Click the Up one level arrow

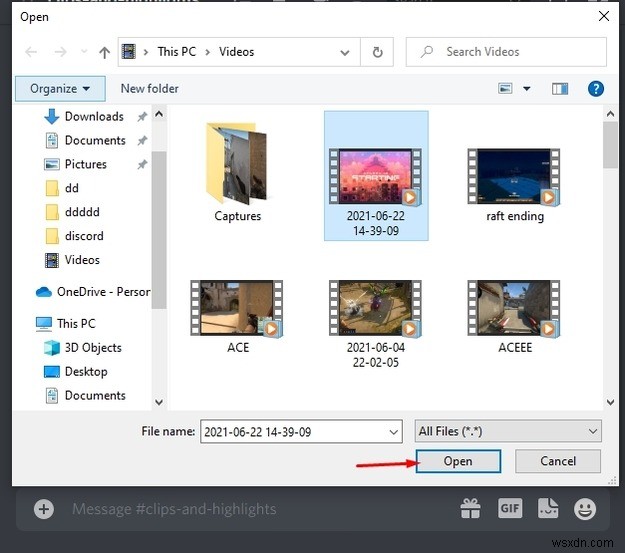(x=104, y=52)
